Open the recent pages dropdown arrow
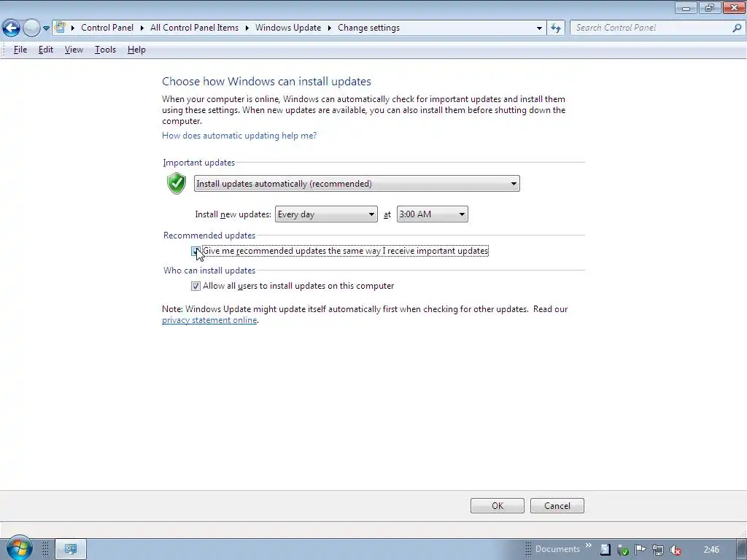This screenshot has width=747, height=560. pyautogui.click(x=46, y=28)
